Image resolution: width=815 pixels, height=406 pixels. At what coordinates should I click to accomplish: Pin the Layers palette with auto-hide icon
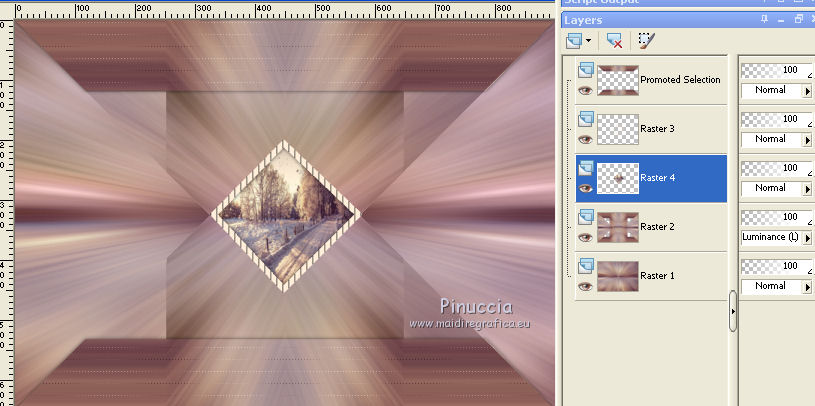[764, 20]
